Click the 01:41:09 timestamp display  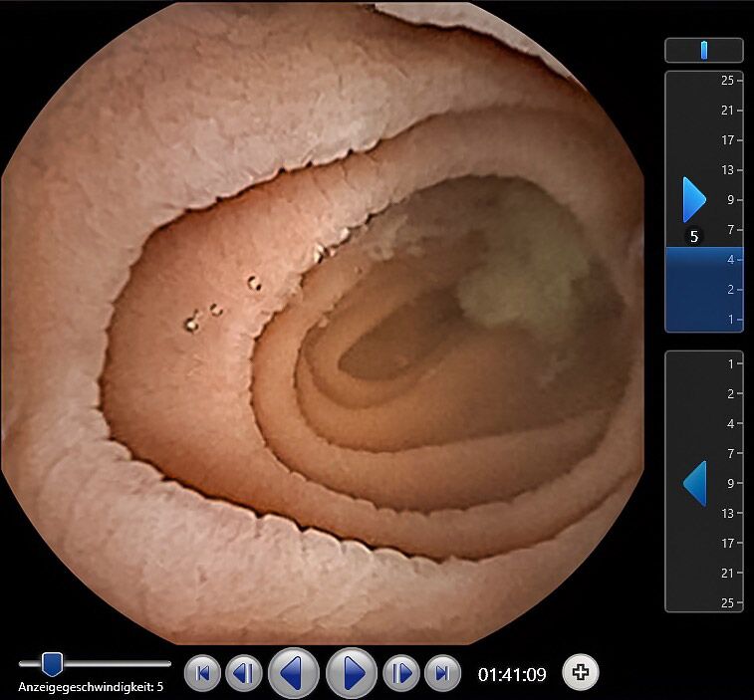512,675
